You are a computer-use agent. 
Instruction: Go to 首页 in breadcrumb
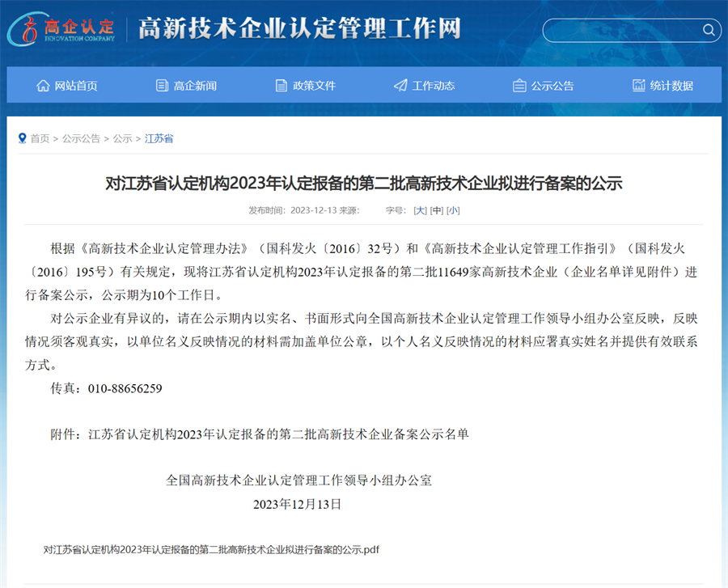[40, 138]
